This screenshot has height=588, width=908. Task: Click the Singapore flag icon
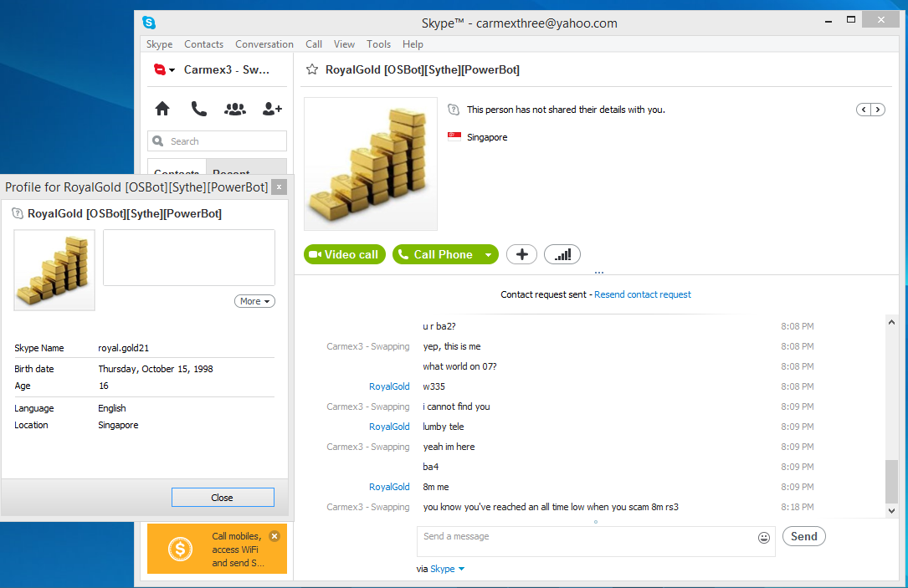(454, 136)
